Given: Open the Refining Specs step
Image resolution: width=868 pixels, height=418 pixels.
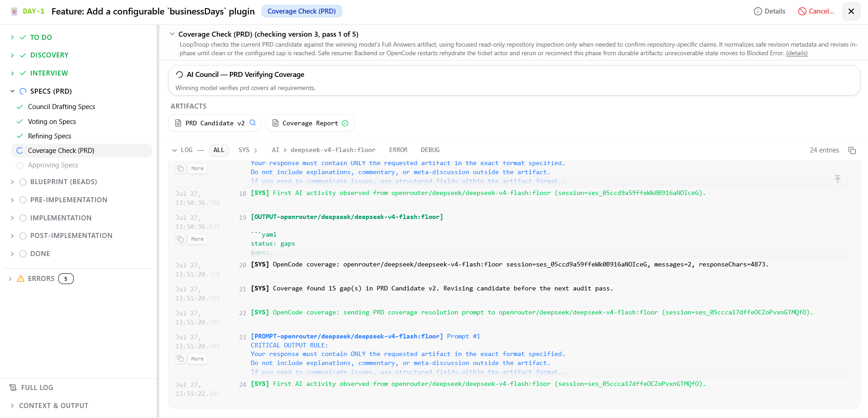Looking at the screenshot, I should 50,136.
